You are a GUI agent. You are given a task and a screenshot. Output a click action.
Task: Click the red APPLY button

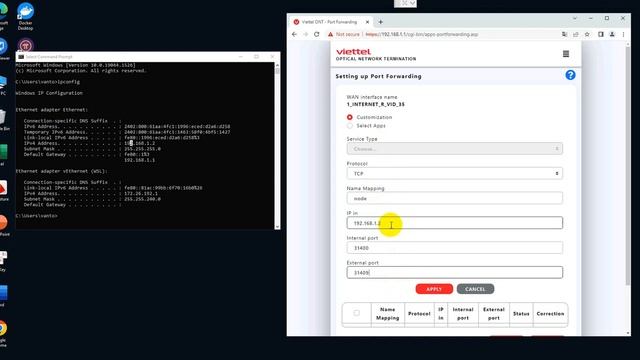click(434, 289)
